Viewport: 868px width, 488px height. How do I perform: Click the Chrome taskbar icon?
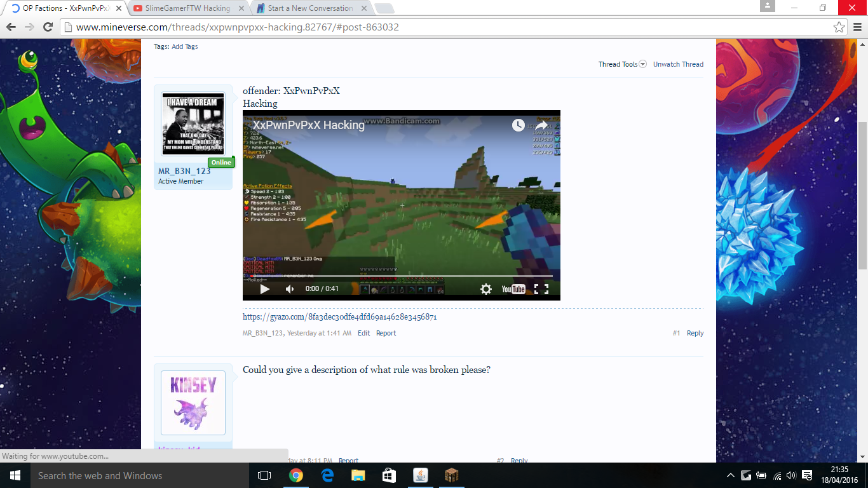[295, 475]
